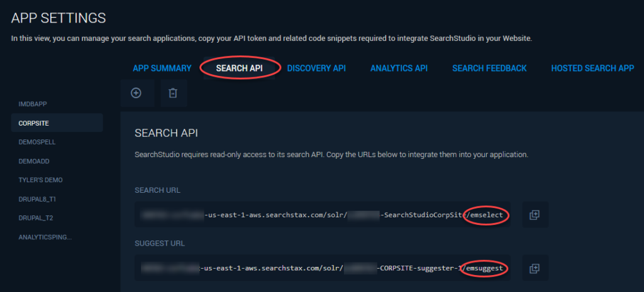Viewport: 644px width, 292px height.
Task: Select the Search API tab
Action: click(239, 68)
